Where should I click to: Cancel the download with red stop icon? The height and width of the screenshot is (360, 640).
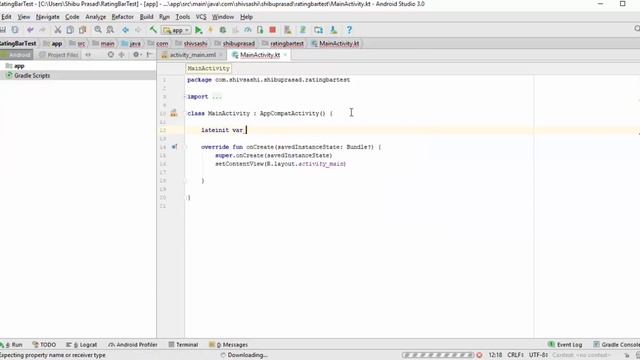480,355
